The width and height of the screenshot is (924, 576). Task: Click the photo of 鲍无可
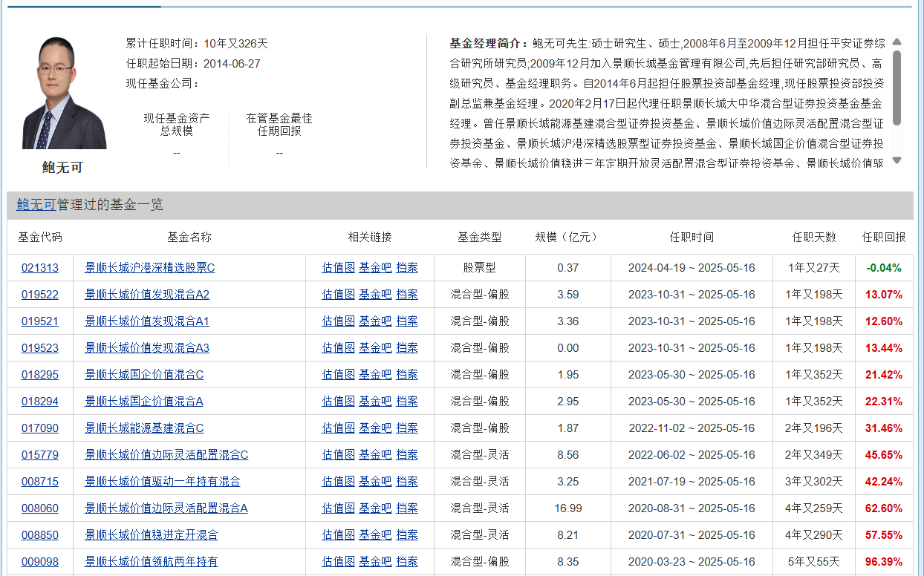point(64,93)
